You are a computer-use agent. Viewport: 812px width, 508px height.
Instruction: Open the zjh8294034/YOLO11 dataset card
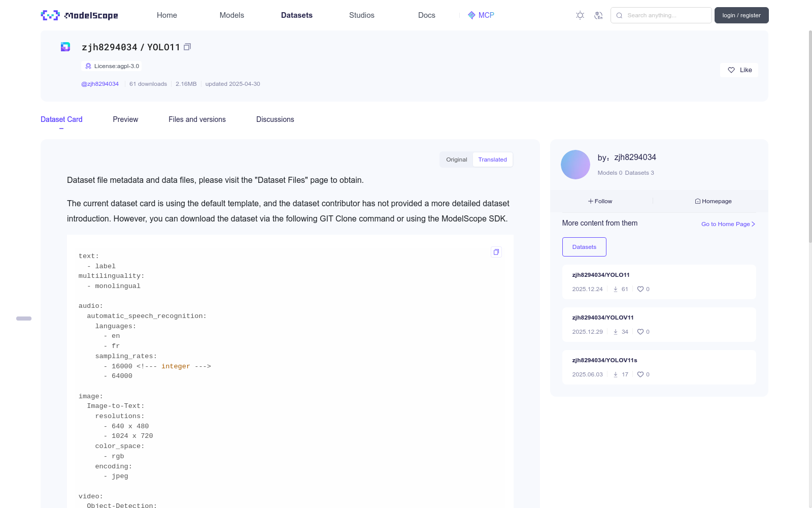point(659,282)
